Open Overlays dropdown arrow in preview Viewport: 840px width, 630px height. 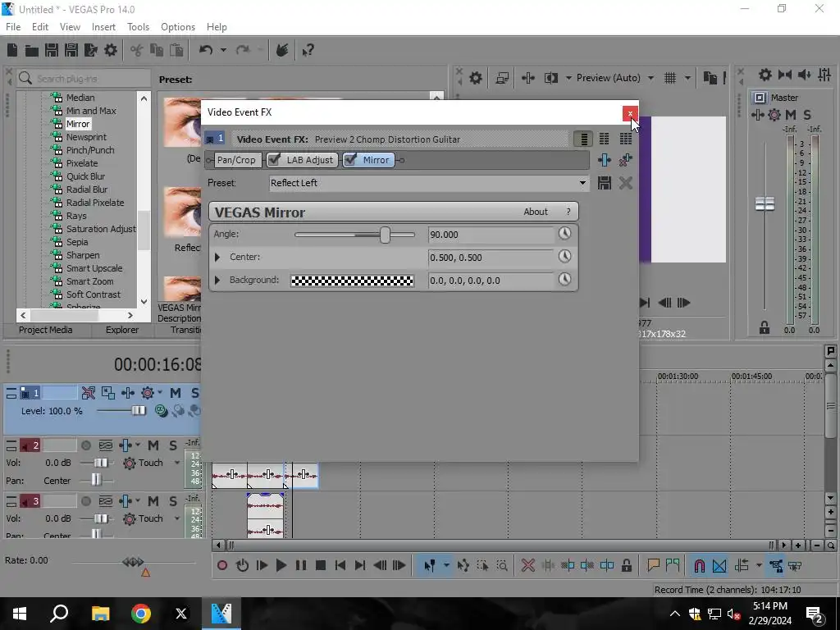pyautogui.click(x=687, y=78)
